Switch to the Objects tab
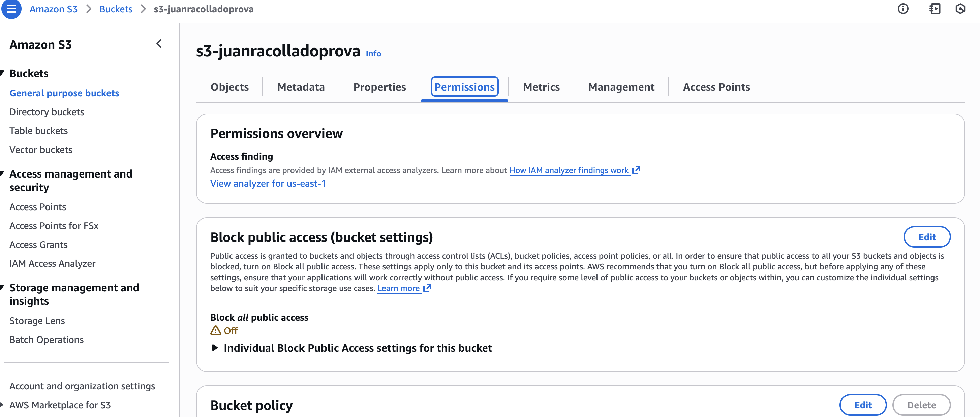980x417 pixels. [229, 87]
